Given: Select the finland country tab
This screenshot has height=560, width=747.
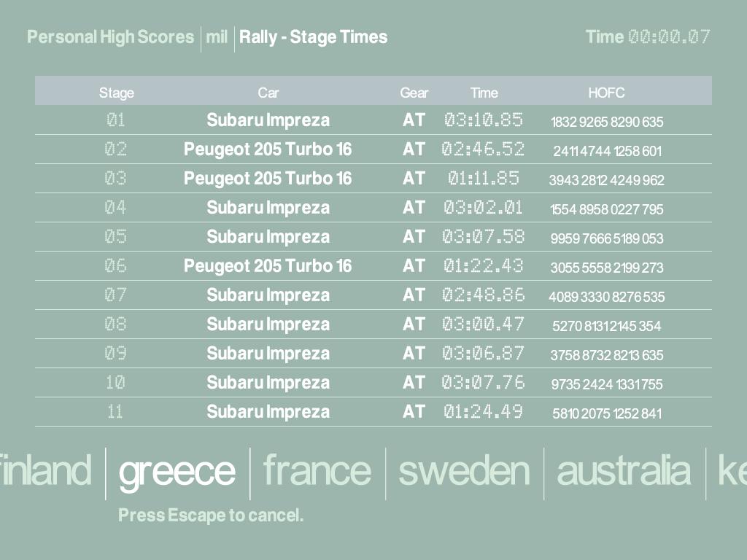Looking at the screenshot, I should 45,470.
